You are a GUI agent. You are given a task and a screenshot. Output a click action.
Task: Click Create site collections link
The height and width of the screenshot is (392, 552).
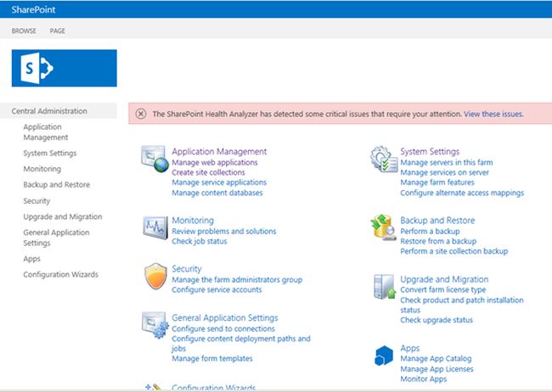click(208, 172)
